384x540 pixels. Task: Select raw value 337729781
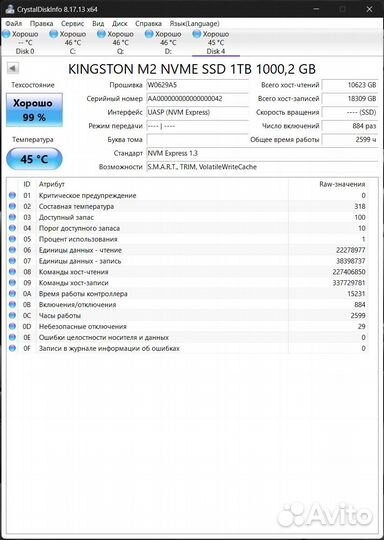pyautogui.click(x=349, y=283)
